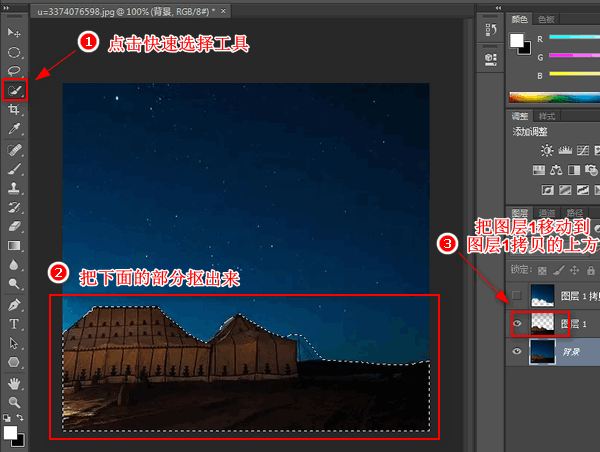Switch to the 调整 tab
The image size is (600, 452).
pos(520,116)
